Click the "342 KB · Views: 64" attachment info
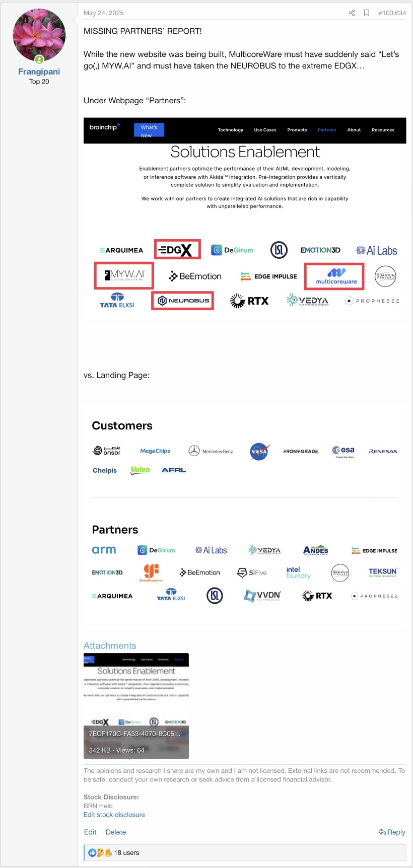413x868 pixels. point(116,750)
